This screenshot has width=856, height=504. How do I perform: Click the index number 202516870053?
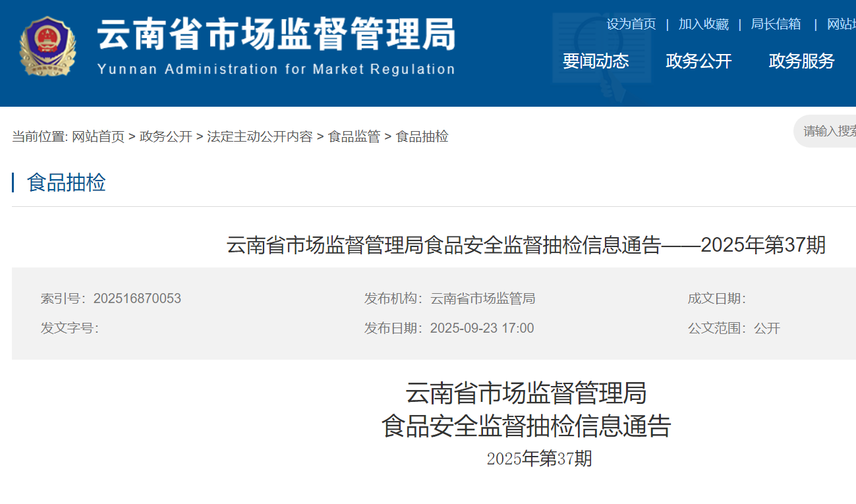(x=137, y=298)
